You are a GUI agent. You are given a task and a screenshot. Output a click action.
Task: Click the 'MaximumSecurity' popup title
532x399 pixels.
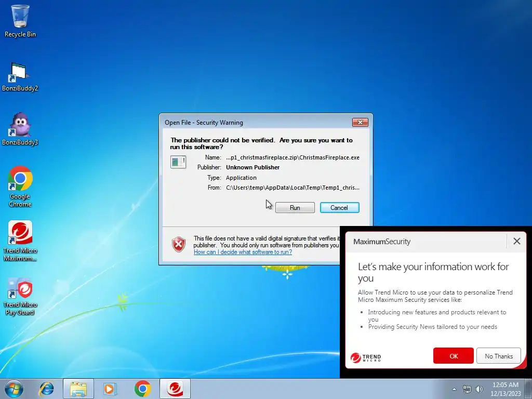pos(382,242)
